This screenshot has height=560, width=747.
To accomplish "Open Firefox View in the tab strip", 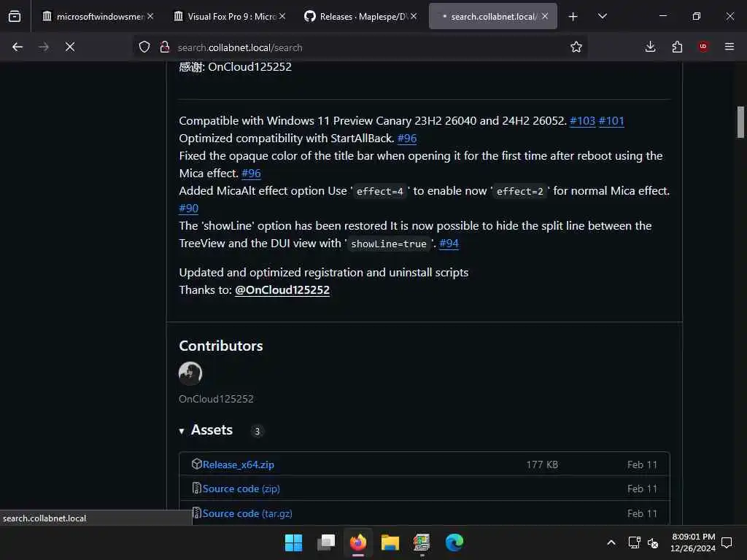I will (15, 16).
